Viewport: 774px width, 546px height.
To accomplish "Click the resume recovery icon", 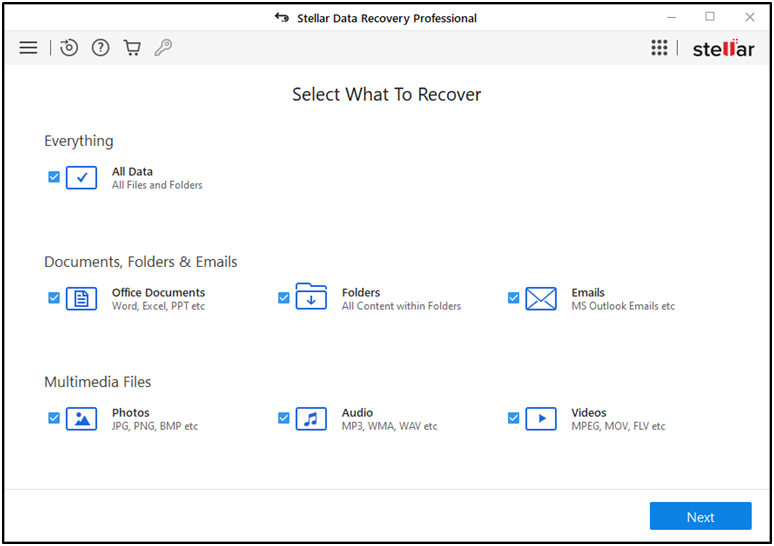I will 69,48.
